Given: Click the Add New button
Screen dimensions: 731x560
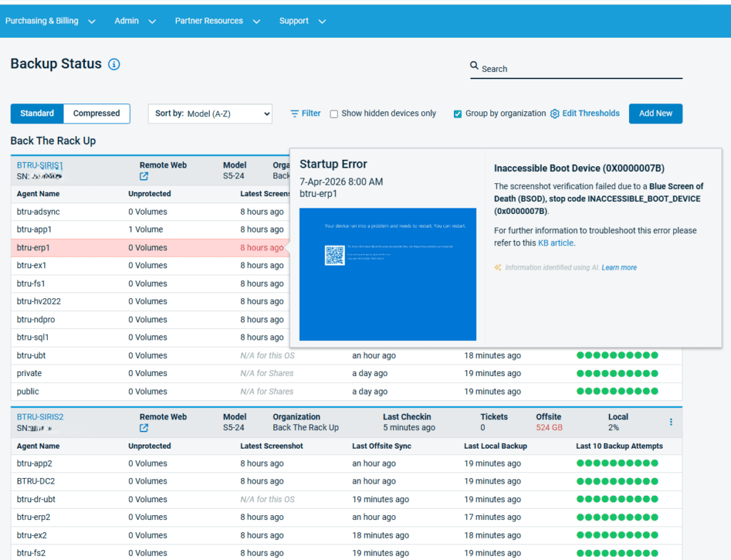Looking at the screenshot, I should (x=655, y=113).
